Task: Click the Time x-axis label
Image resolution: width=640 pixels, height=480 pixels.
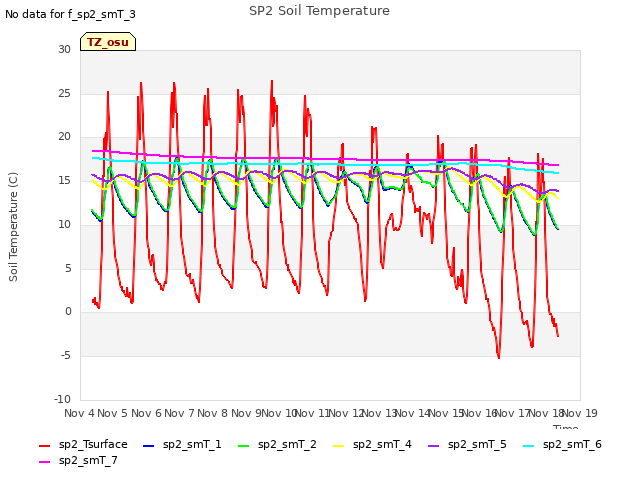Action: 566,427
